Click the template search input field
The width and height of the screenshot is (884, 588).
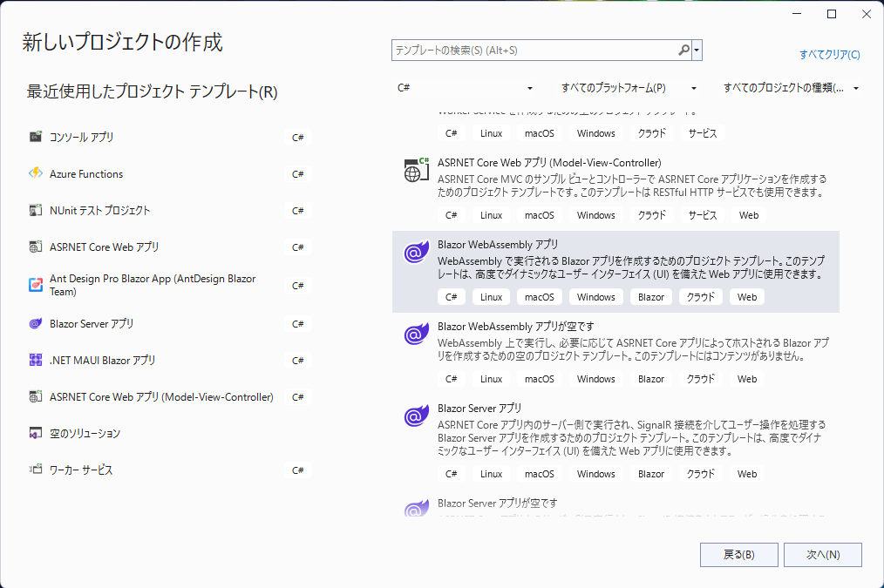point(534,51)
